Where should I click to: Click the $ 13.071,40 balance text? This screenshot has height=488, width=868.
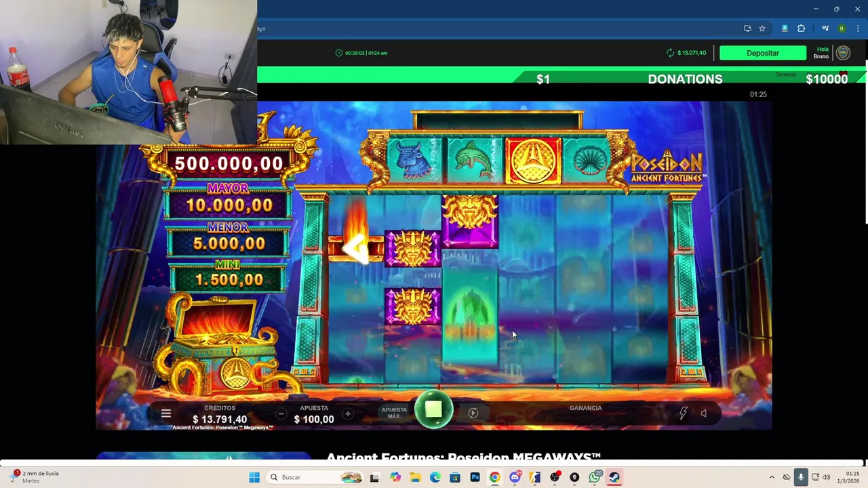pyautogui.click(x=692, y=53)
